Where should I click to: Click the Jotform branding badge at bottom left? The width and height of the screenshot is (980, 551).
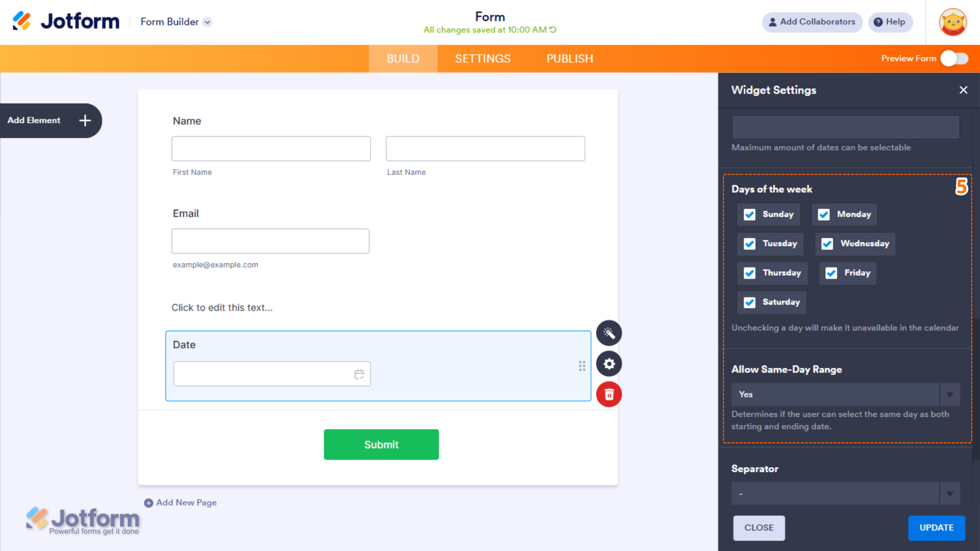coord(83,520)
